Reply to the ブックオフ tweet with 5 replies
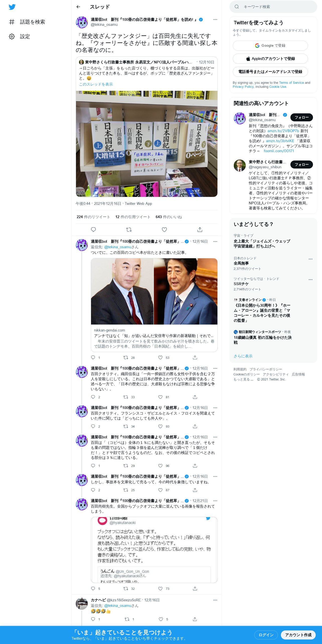 93,589
